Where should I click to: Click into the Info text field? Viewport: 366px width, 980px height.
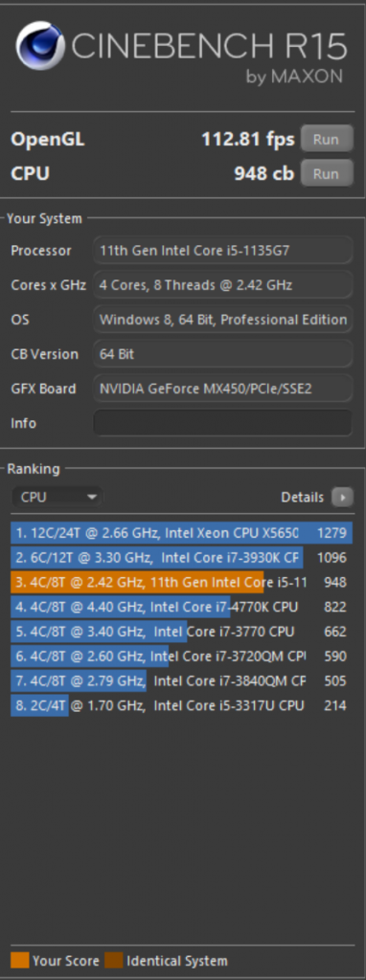coord(222,423)
